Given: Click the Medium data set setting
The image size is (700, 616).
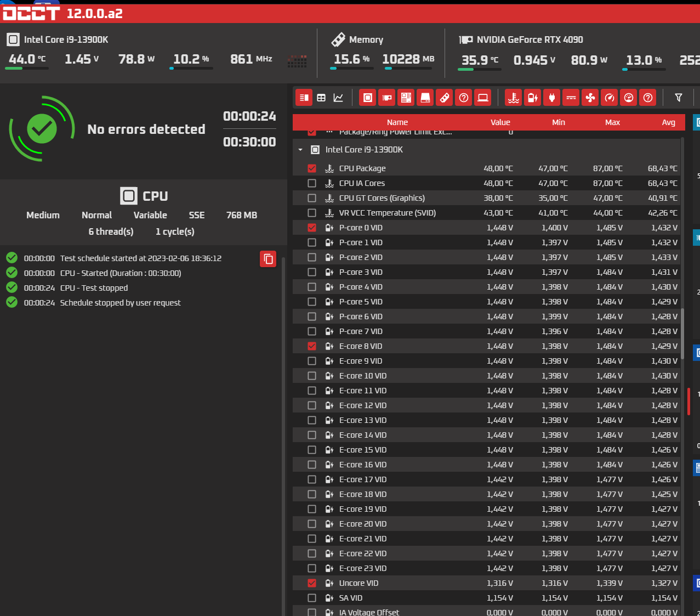Looking at the screenshot, I should 43,215.
